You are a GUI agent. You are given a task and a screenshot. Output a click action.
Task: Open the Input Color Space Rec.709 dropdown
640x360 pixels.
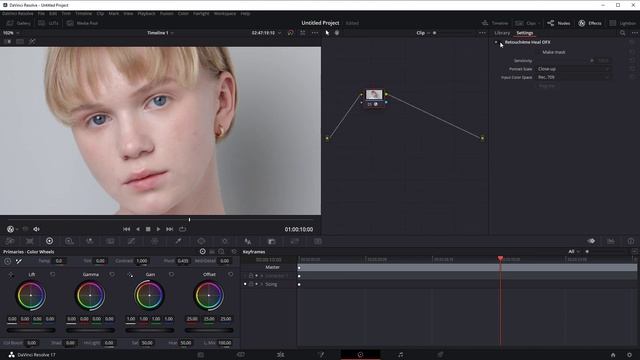[x=573, y=77]
